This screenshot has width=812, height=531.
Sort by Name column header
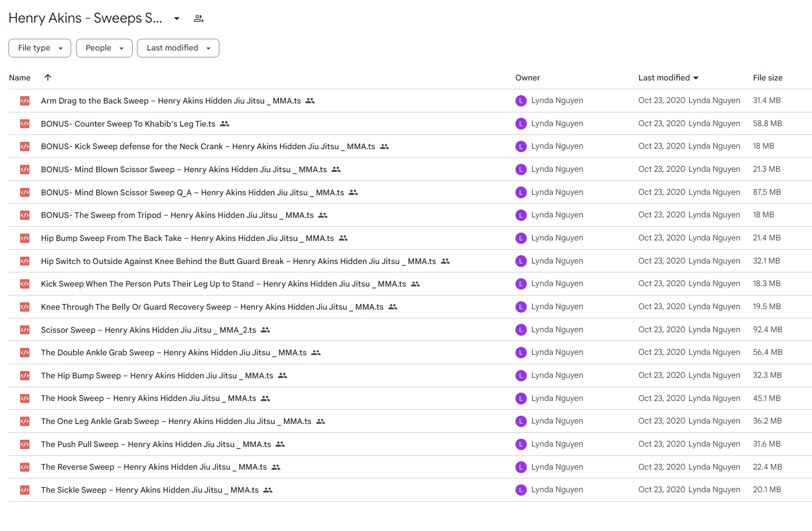[x=20, y=78]
